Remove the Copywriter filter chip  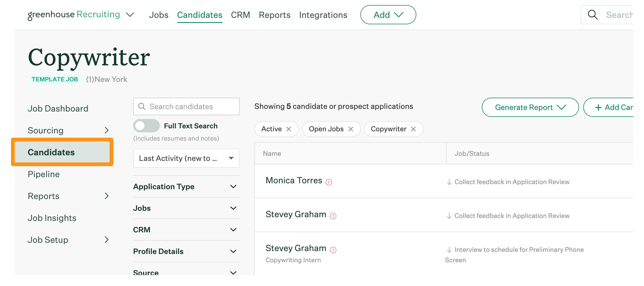click(413, 129)
